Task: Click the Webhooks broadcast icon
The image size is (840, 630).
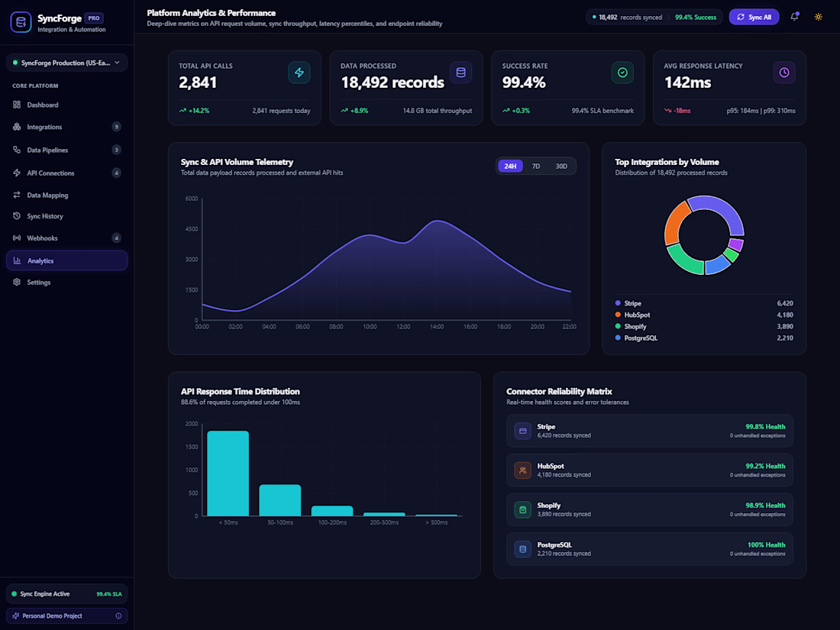Action: point(17,237)
